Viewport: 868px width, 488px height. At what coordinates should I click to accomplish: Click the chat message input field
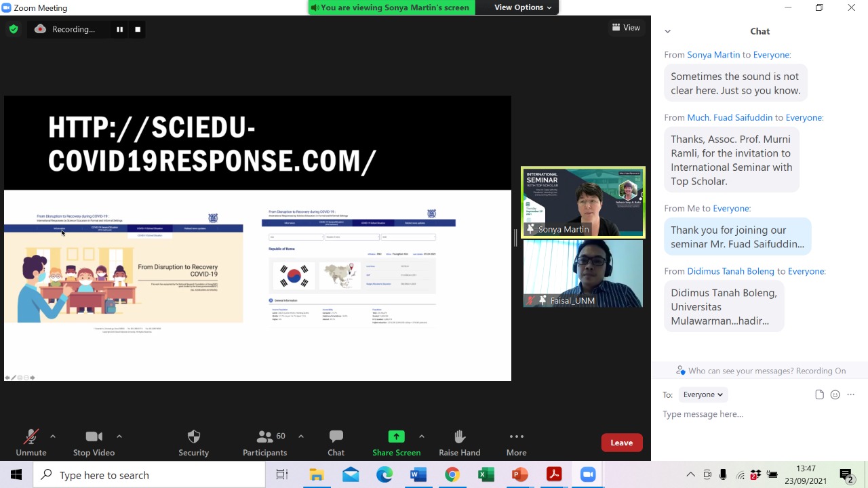pyautogui.click(x=746, y=414)
